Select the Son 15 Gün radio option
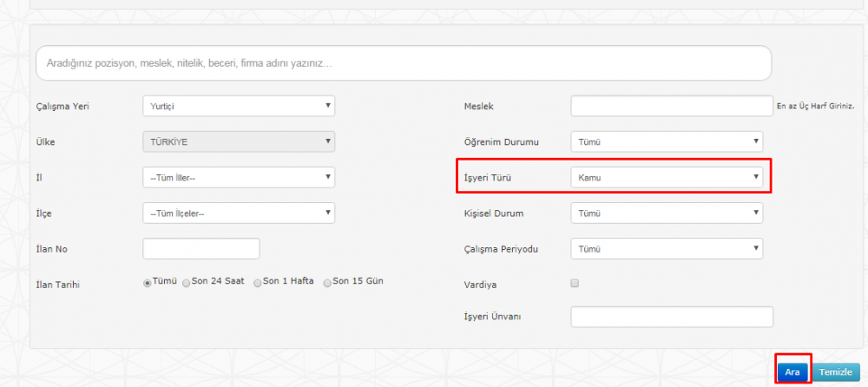The height and width of the screenshot is (387, 868). 327,283
